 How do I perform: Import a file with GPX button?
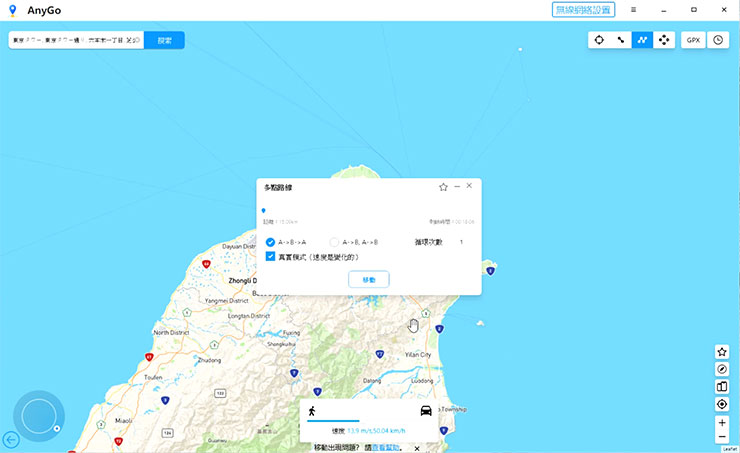693,41
